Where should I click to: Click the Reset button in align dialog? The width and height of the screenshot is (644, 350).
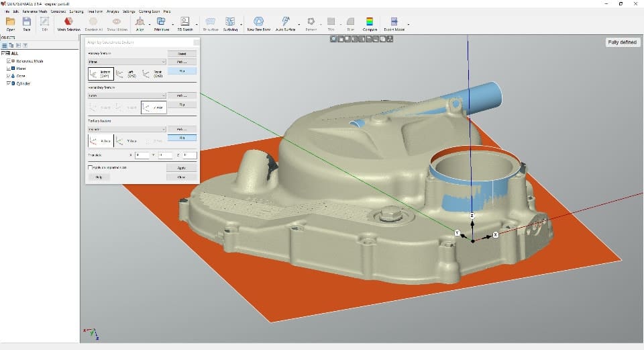(181, 53)
